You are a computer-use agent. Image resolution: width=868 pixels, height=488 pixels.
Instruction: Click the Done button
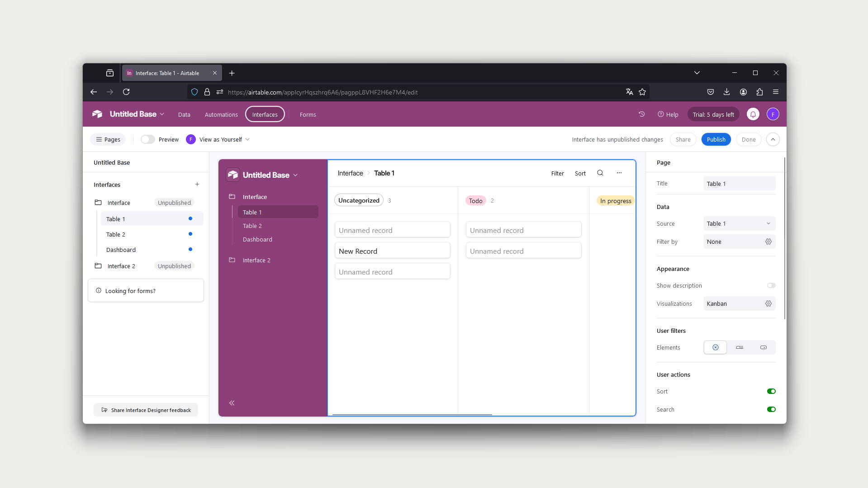coord(748,139)
